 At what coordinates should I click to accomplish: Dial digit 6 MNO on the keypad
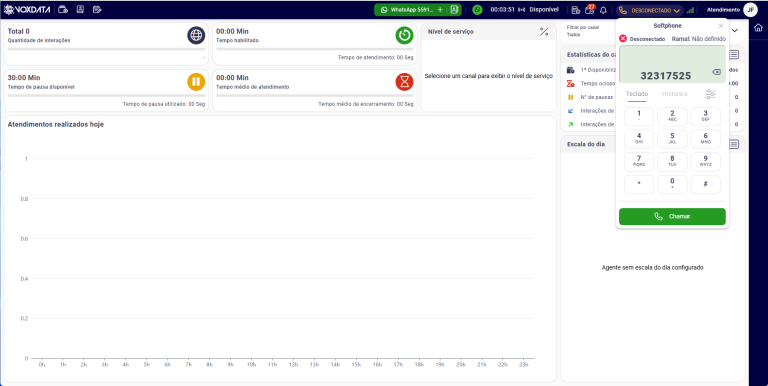click(x=705, y=139)
